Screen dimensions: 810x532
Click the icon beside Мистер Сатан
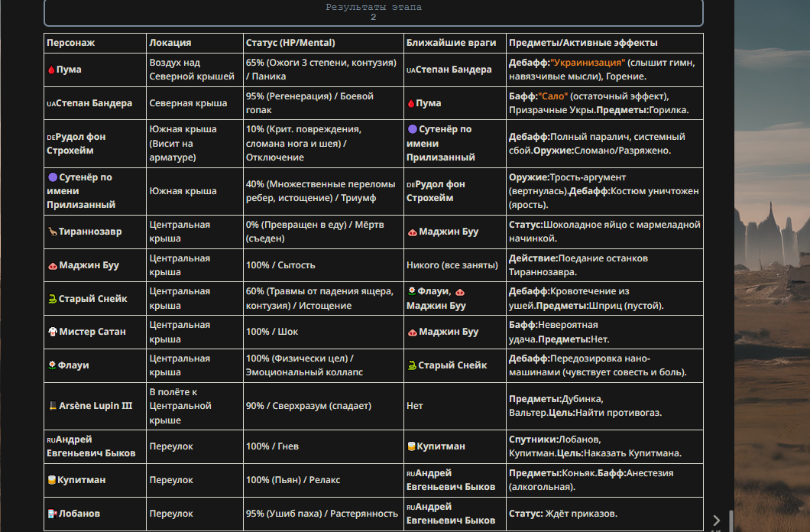tap(53, 332)
